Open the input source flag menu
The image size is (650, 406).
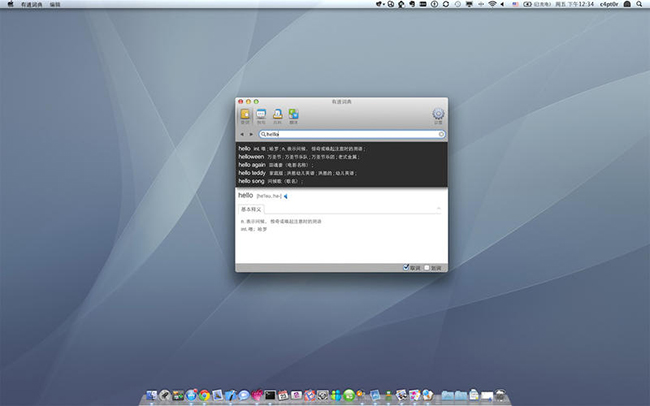[515, 4]
